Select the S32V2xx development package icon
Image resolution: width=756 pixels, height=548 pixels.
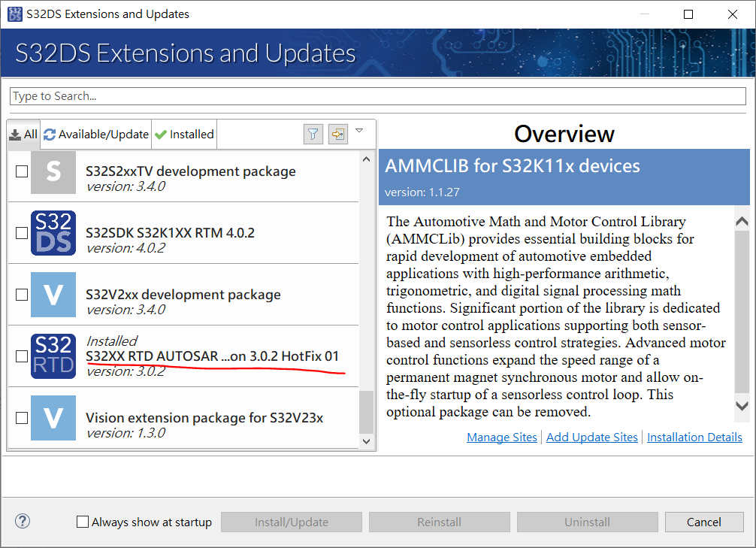(x=53, y=295)
